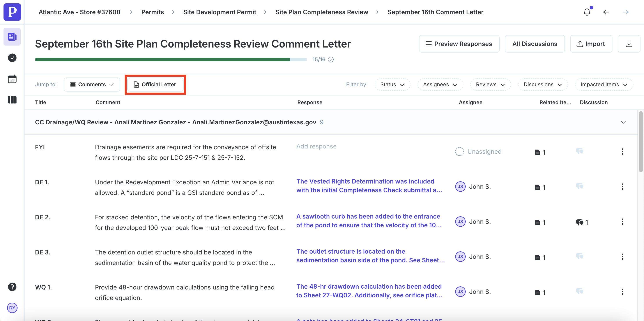Open the checkmark tasks sidebar icon
This screenshot has width=644, height=321.
tap(12, 58)
